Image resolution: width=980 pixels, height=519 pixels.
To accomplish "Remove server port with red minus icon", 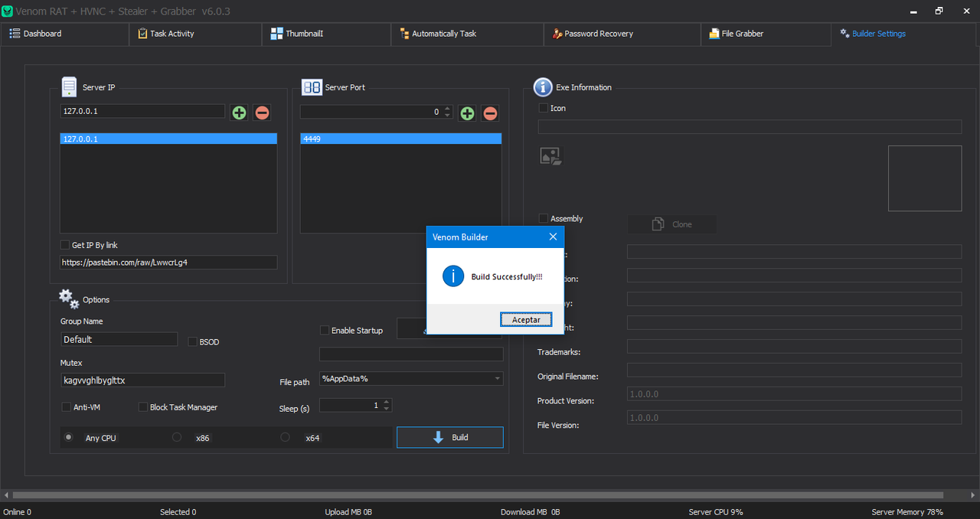I will (490, 113).
